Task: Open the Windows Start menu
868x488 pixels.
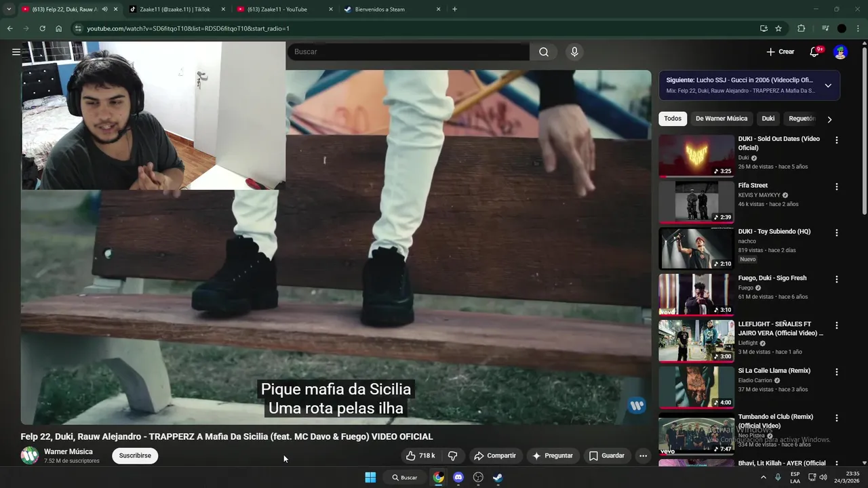Action: [x=370, y=477]
